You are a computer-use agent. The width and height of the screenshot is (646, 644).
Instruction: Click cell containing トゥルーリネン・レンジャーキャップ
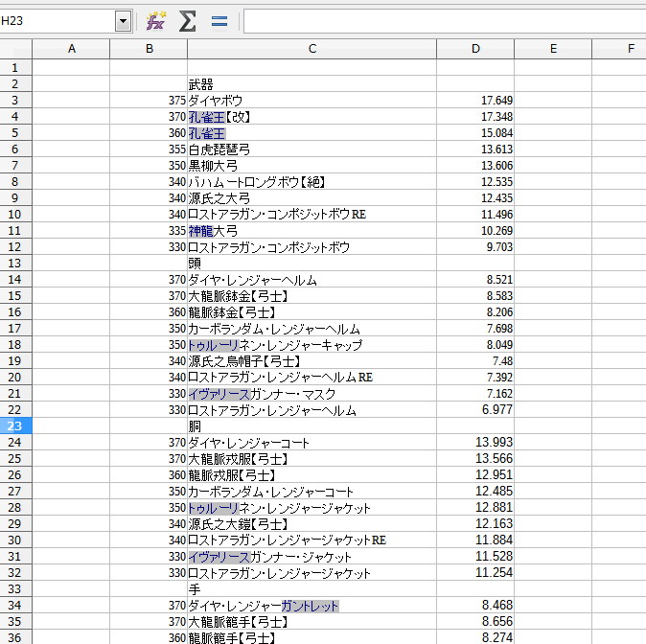[x=311, y=344]
